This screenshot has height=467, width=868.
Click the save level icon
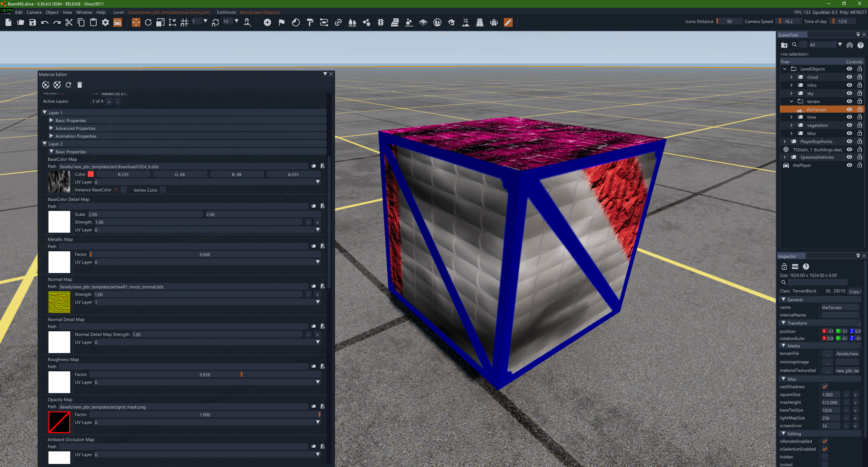point(33,23)
